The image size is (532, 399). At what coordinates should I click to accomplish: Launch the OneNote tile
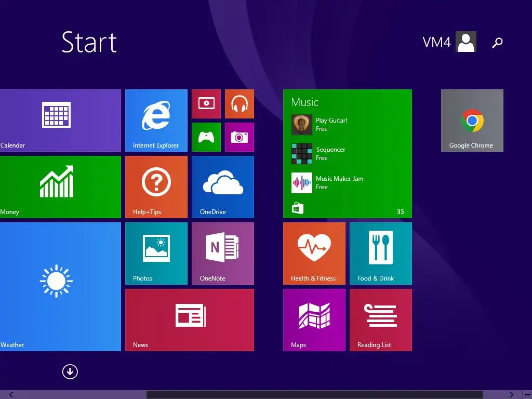coord(222,254)
